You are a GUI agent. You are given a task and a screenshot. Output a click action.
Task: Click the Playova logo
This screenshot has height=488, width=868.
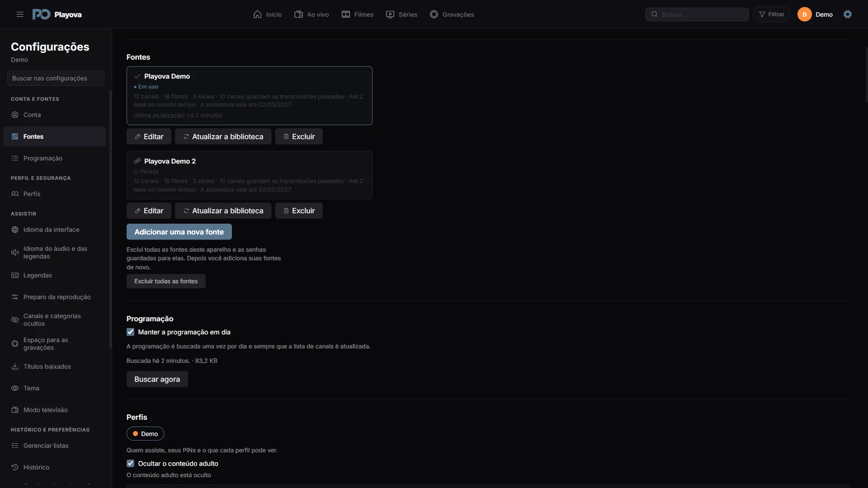[x=57, y=14]
